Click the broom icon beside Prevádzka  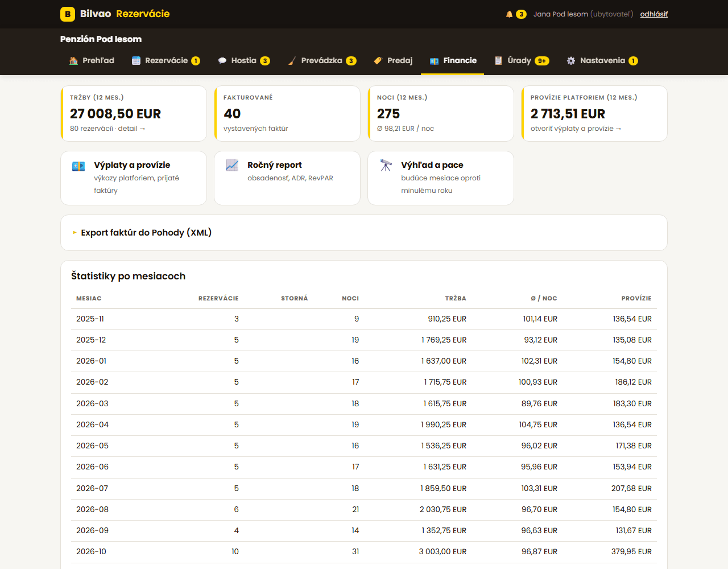pos(292,61)
